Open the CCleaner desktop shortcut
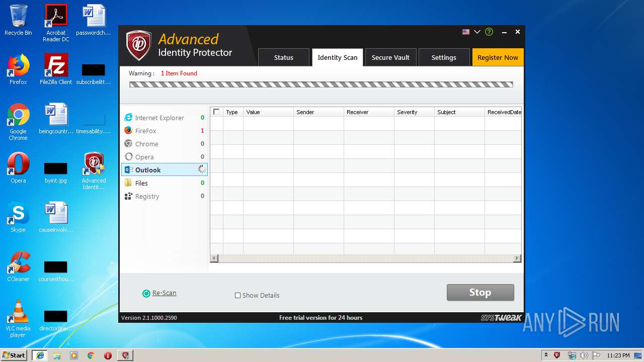The image size is (644, 362). click(18, 266)
